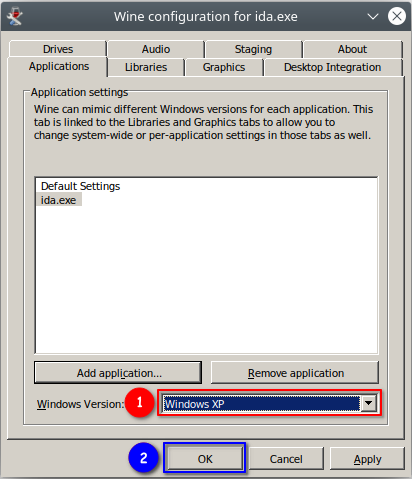
Task: Click the Add application button
Action: pos(118,373)
